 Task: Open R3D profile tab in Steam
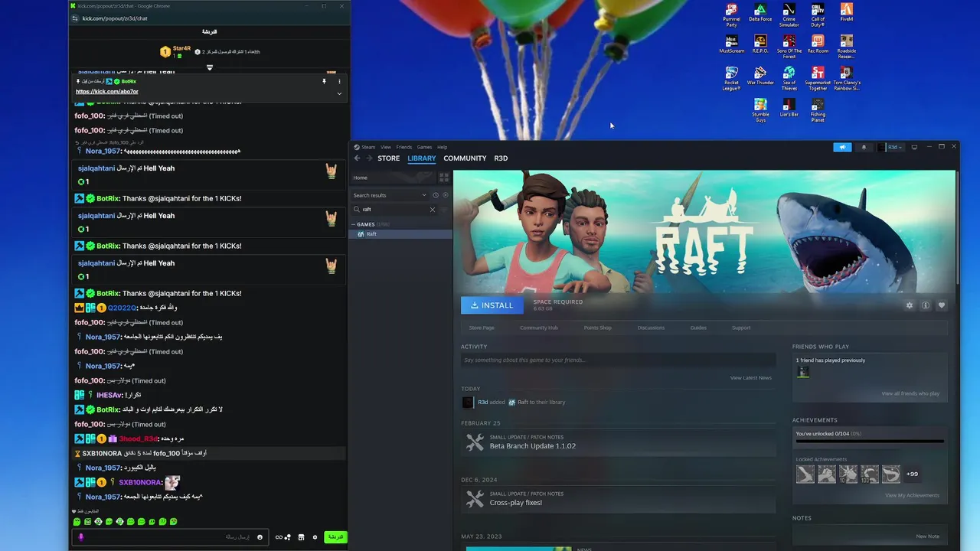pos(501,158)
